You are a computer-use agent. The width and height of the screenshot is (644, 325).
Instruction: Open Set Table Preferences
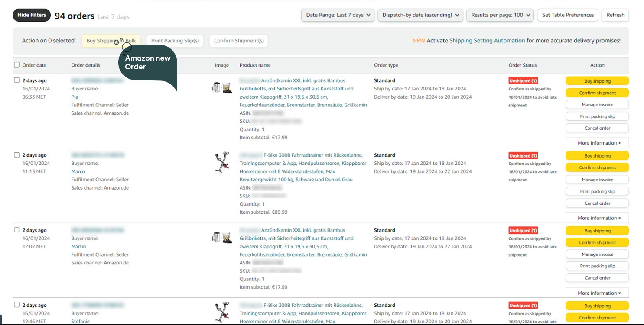coord(567,15)
